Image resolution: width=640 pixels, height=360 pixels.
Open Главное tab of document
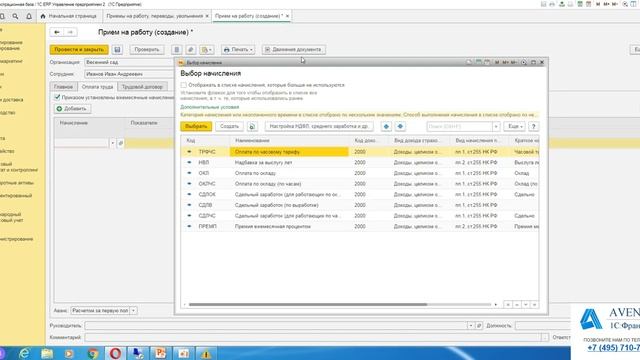click(x=64, y=87)
